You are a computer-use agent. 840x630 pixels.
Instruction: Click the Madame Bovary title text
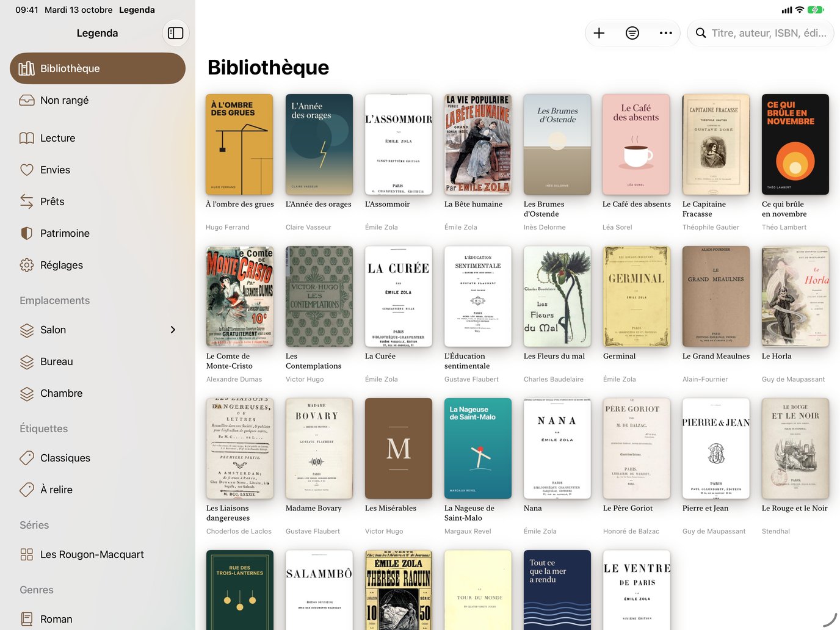[314, 508]
